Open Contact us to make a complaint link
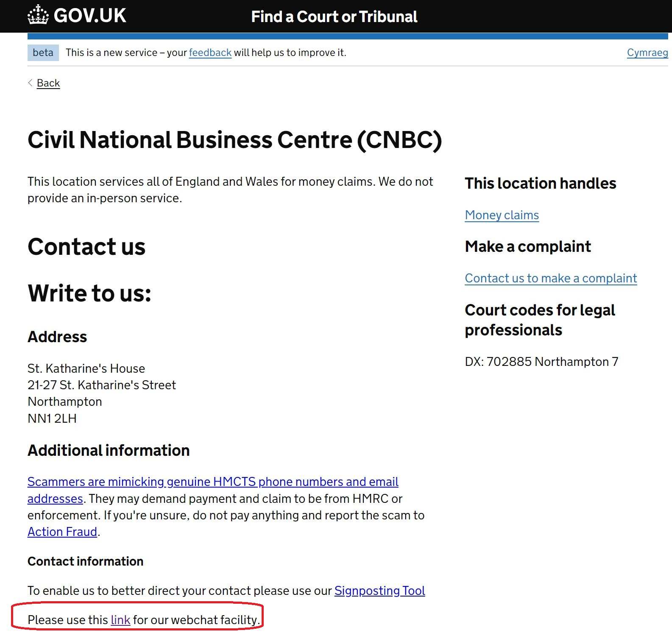Image resolution: width=672 pixels, height=633 pixels. coord(551,278)
